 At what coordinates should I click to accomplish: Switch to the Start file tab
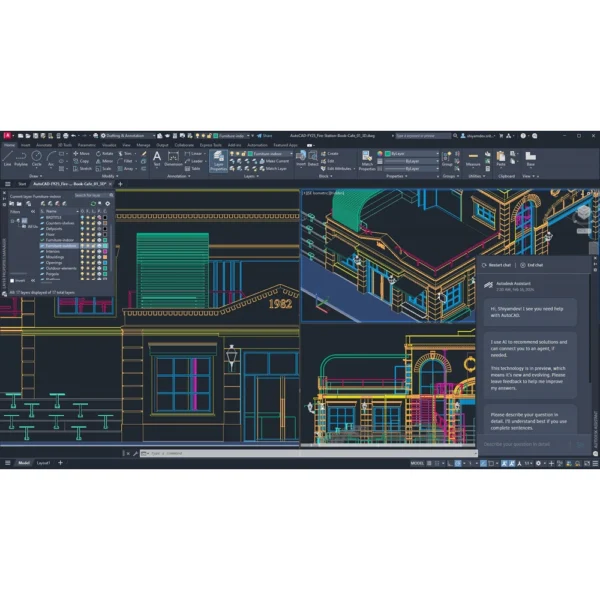tap(22, 184)
